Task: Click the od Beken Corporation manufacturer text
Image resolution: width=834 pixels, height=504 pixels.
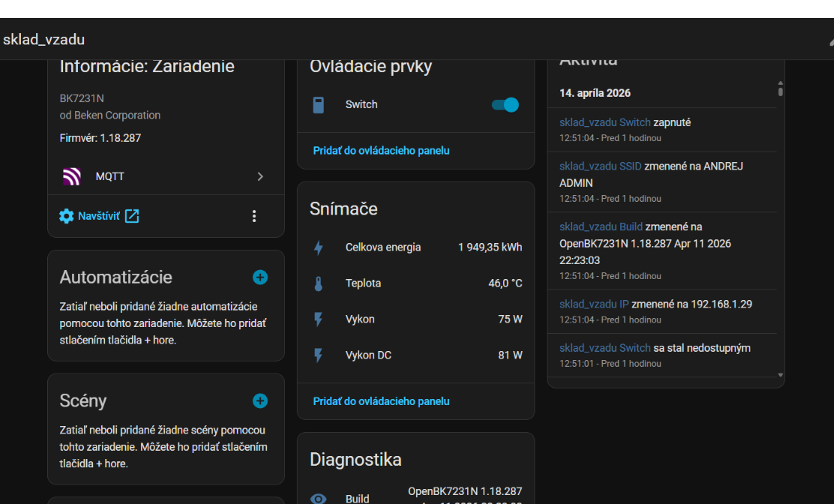Action: pyautogui.click(x=109, y=115)
